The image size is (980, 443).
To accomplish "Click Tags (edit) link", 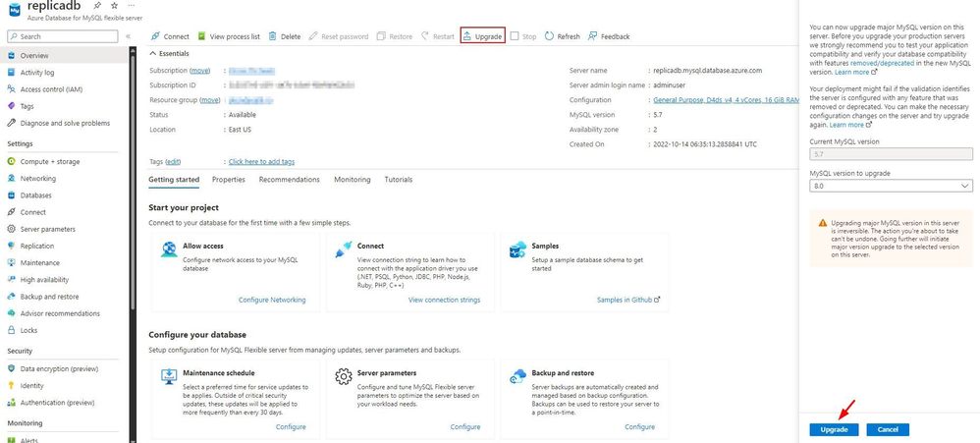I will coord(173,162).
